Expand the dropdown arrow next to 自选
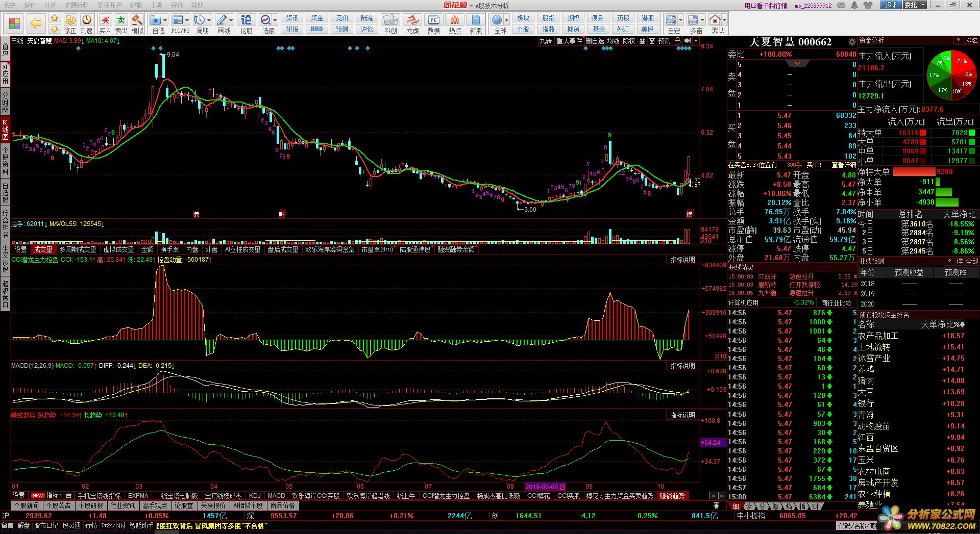This screenshot has width=980, height=534. (x=165, y=21)
